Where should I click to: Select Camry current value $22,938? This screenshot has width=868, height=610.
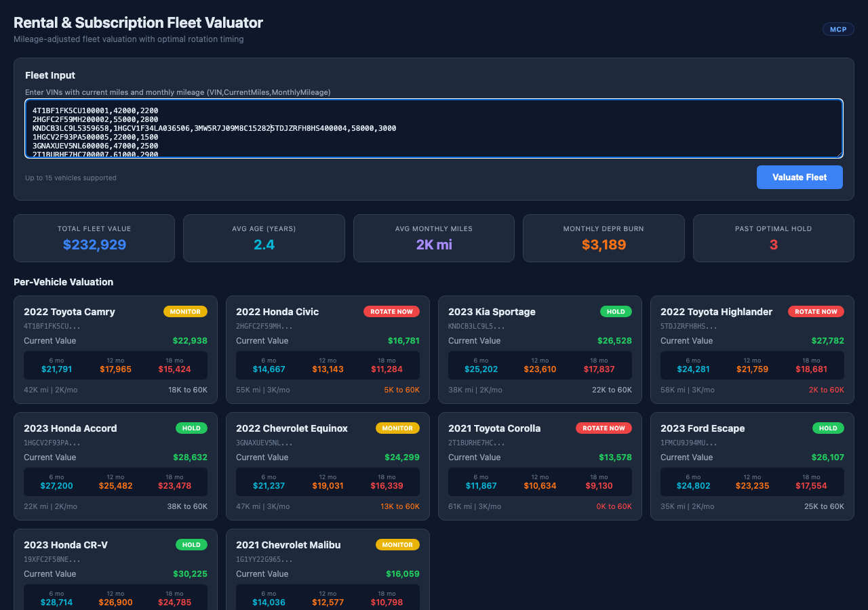(x=190, y=341)
